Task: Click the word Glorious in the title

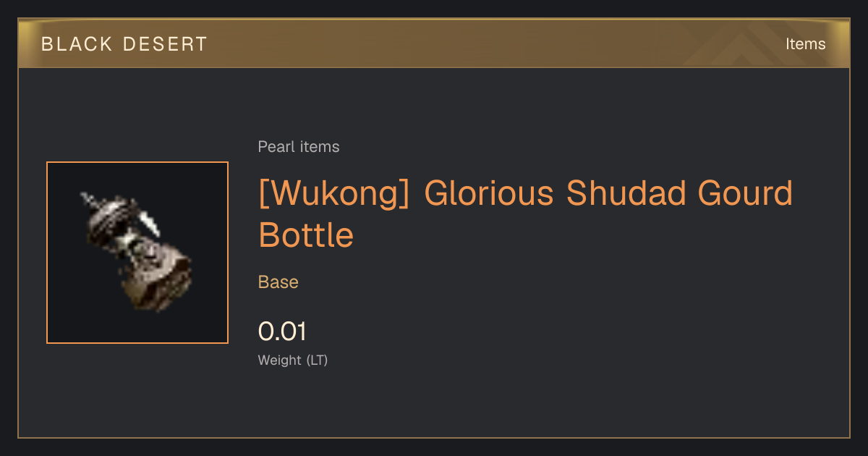Action: [488, 194]
